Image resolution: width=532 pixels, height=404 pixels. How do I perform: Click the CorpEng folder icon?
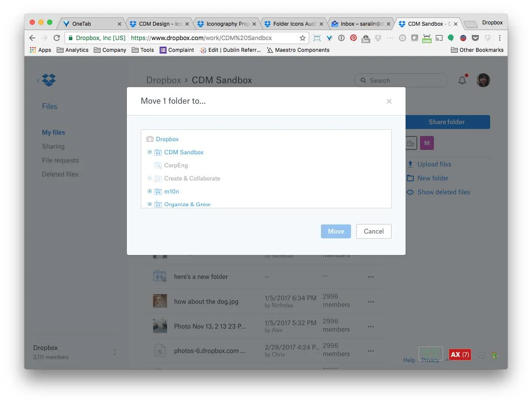point(158,165)
